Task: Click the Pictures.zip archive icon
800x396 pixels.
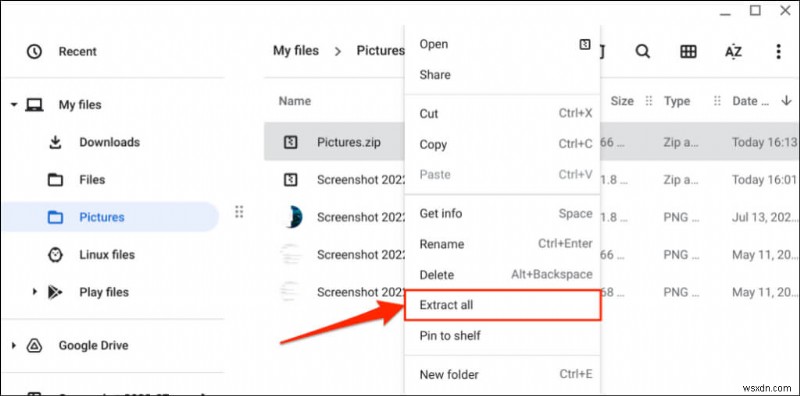Action: click(x=290, y=142)
